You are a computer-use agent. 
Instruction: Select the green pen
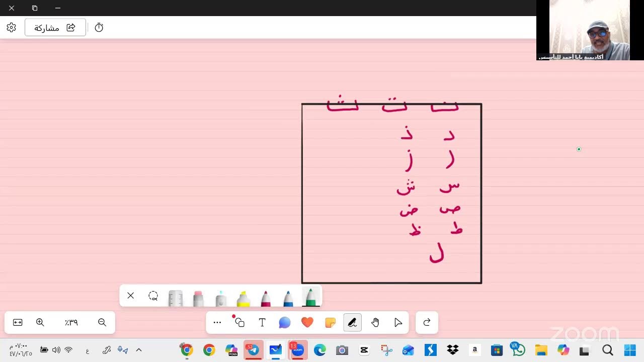tap(311, 297)
